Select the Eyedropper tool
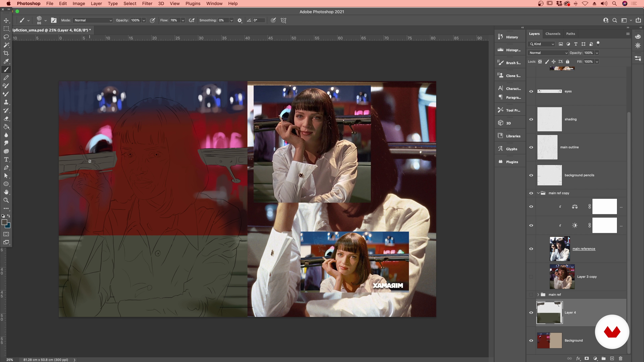This screenshot has width=644, height=362. coord(6,62)
